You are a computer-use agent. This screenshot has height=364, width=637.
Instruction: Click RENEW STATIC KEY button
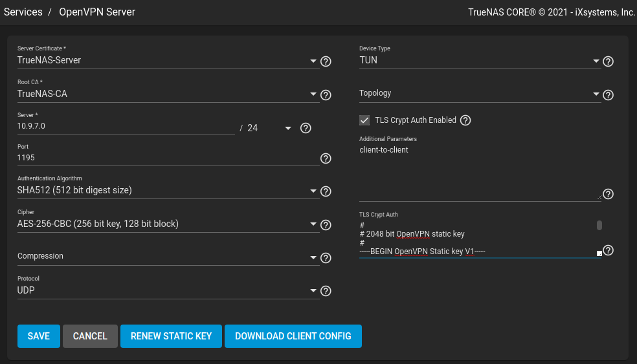pos(171,336)
